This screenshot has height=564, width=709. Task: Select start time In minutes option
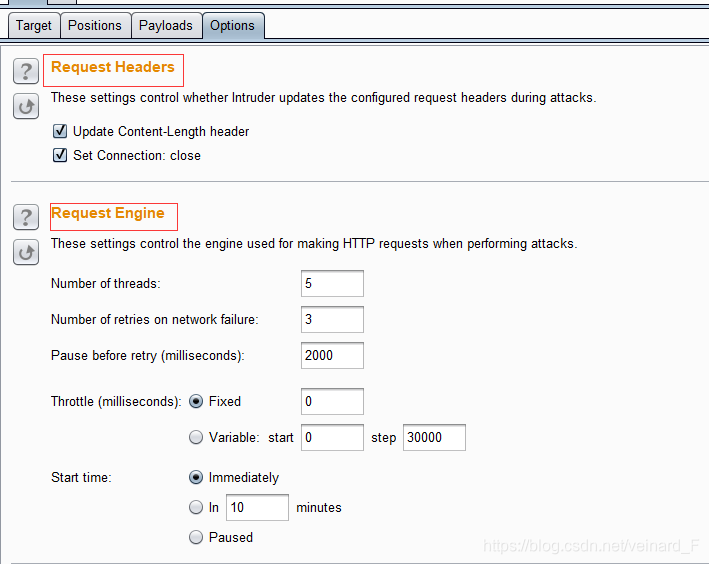point(196,507)
